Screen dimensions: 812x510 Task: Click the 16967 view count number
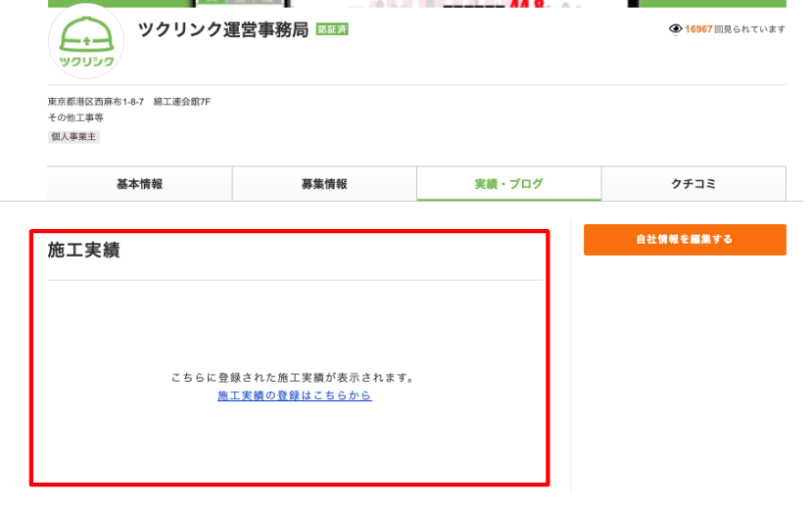click(x=698, y=29)
